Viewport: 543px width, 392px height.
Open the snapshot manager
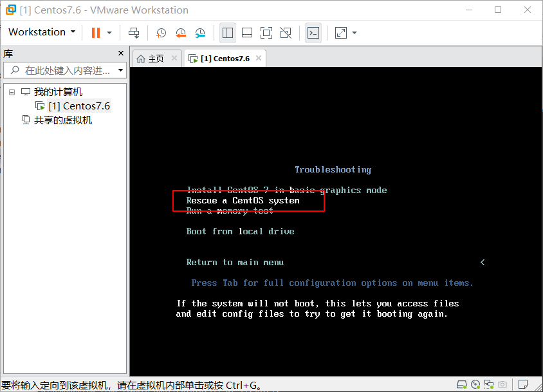click(x=200, y=33)
